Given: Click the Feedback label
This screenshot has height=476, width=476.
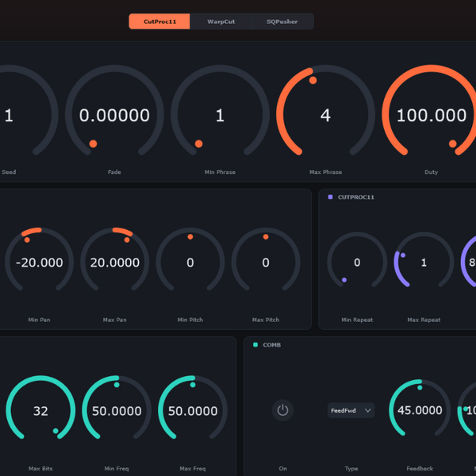Looking at the screenshot, I should pyautogui.click(x=420, y=468).
